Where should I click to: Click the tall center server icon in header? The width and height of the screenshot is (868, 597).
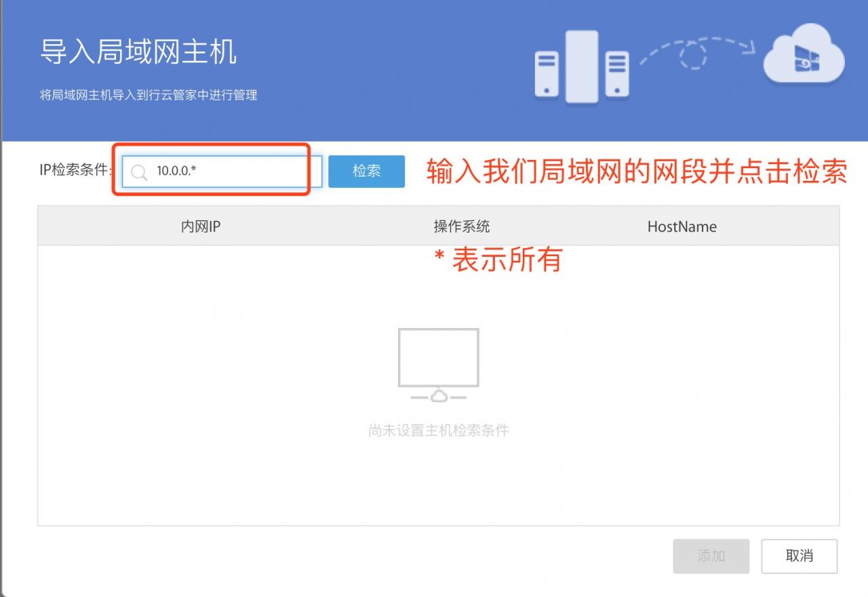(582, 66)
